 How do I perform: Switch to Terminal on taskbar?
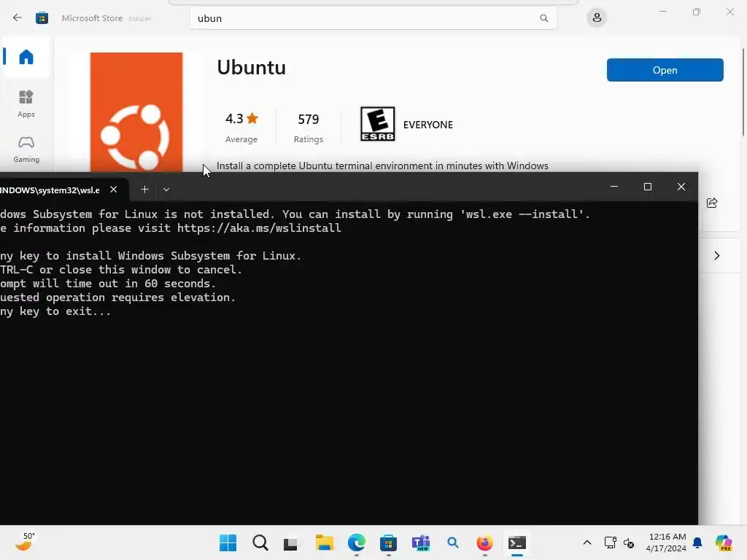[x=517, y=542]
